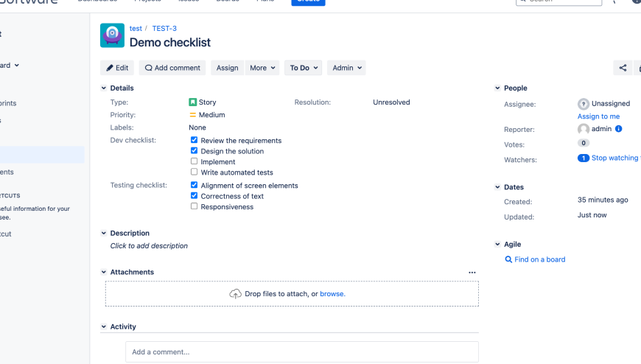Check the Implement checkbox

(x=194, y=161)
